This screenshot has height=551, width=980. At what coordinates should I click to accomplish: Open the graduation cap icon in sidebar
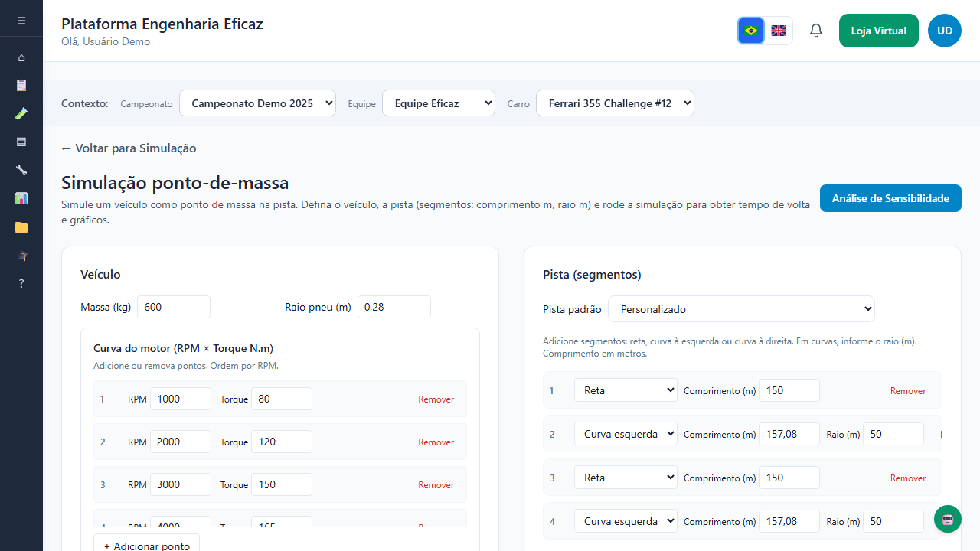(x=21, y=256)
